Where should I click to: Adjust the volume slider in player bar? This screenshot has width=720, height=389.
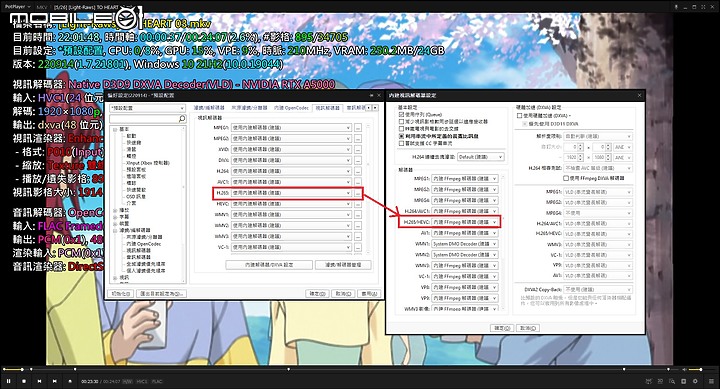[x=695, y=369]
